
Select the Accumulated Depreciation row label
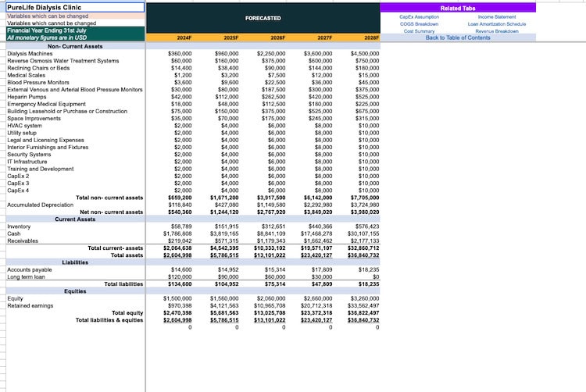click(x=41, y=205)
